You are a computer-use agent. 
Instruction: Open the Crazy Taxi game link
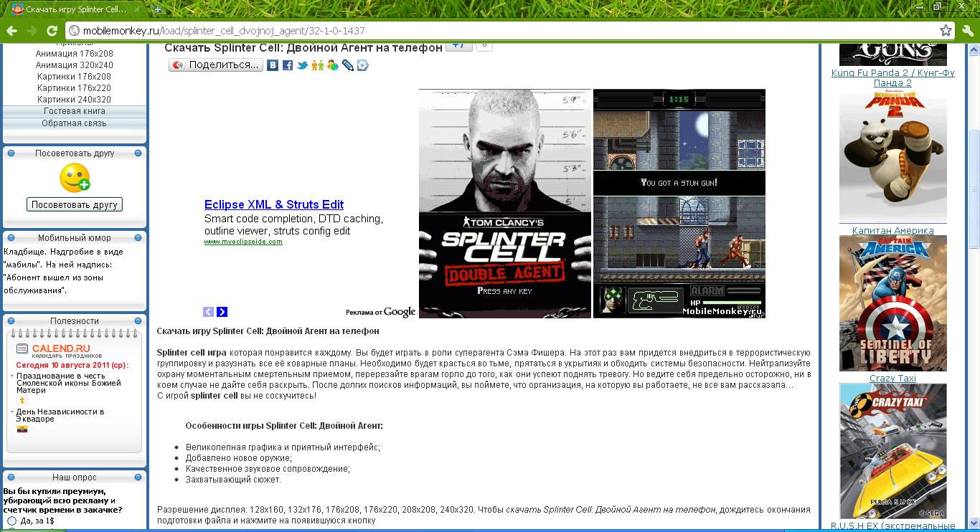coord(893,379)
